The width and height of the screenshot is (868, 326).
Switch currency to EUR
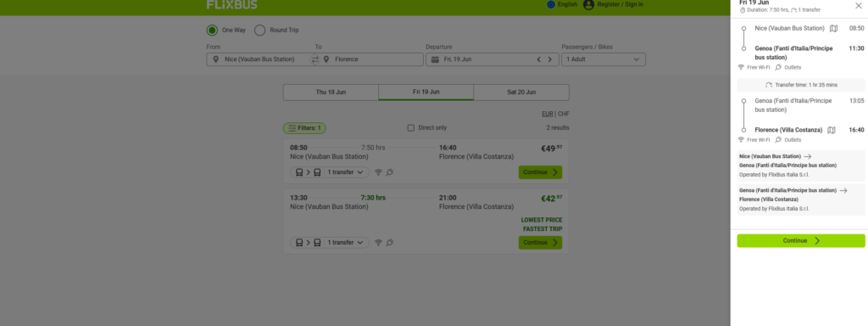pyautogui.click(x=548, y=114)
